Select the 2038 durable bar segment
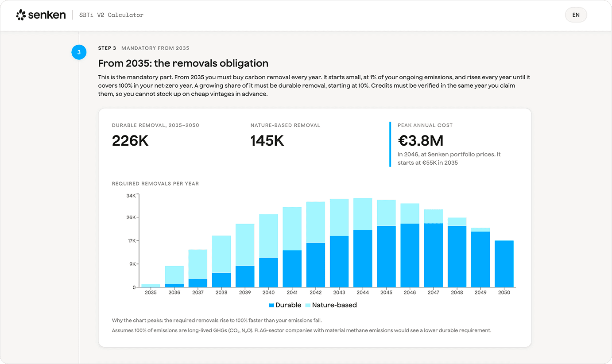612x364 pixels. (221, 280)
